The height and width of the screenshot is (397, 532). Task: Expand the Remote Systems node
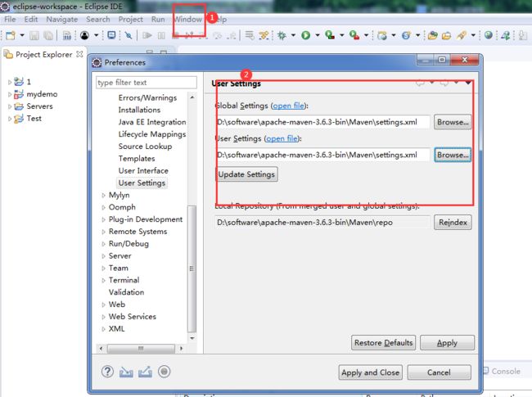[103, 232]
